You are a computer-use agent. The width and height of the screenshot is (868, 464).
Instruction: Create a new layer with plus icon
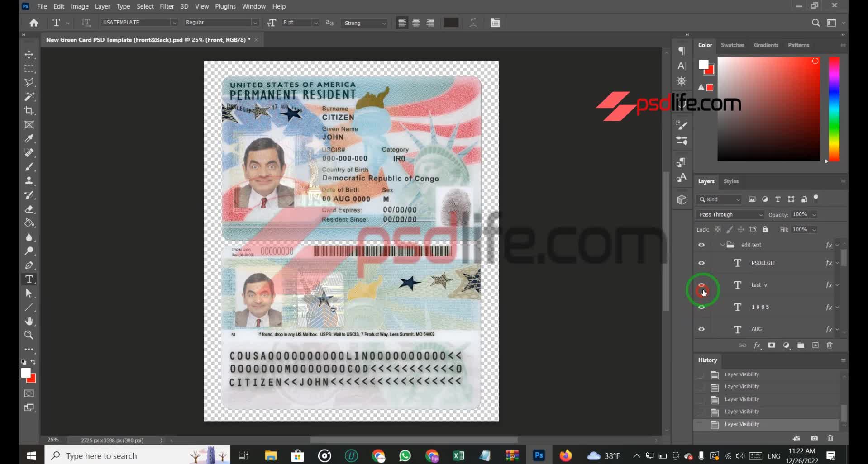(815, 346)
